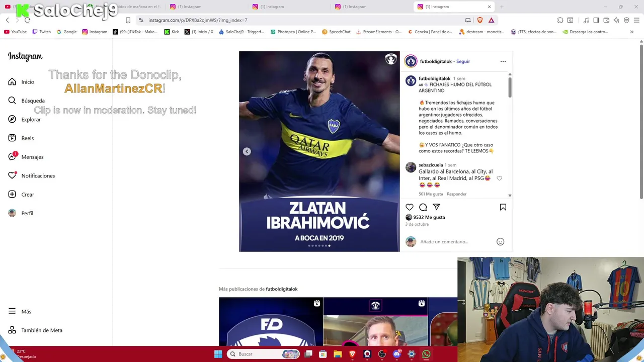The width and height of the screenshot is (644, 362).
Task: Open Mensajes with unread badge
Action: (26, 157)
